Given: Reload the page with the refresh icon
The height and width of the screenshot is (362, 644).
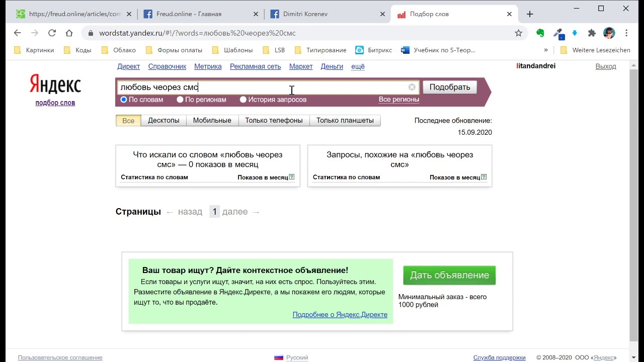Looking at the screenshot, I should 52,33.
